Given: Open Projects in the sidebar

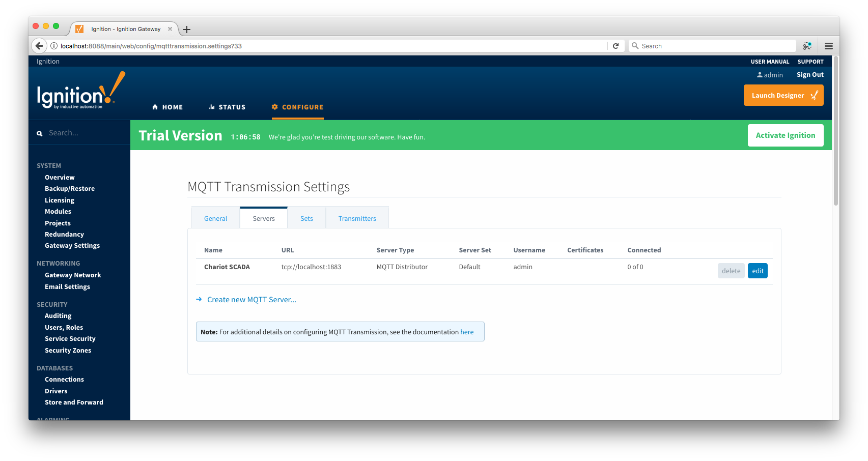Looking at the screenshot, I should pyautogui.click(x=58, y=223).
